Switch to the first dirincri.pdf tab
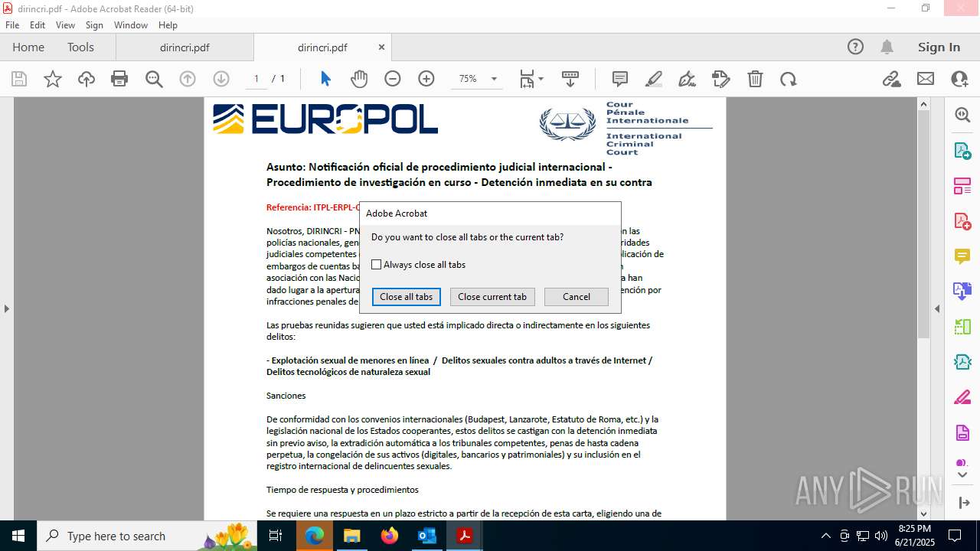This screenshot has width=980, height=551. point(185,47)
